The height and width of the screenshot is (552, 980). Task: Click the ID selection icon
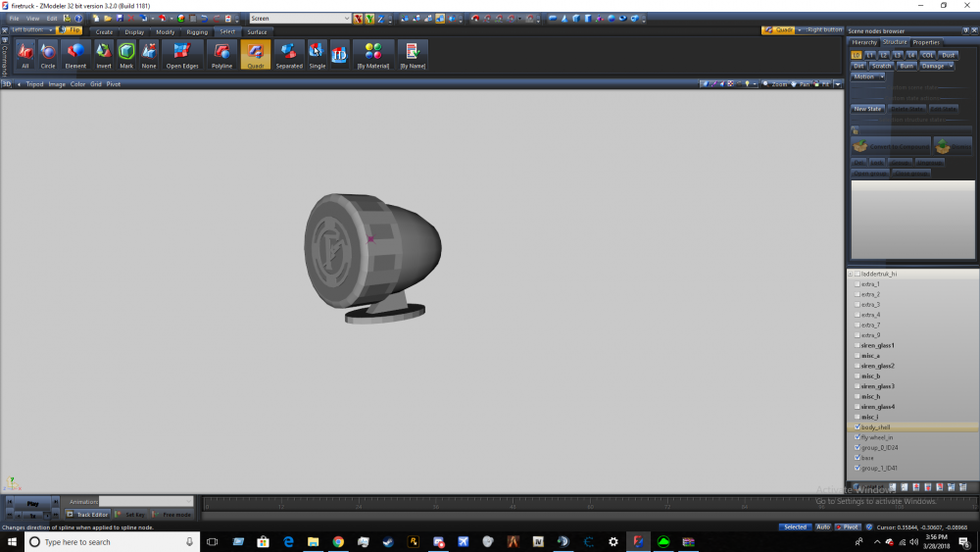339,55
